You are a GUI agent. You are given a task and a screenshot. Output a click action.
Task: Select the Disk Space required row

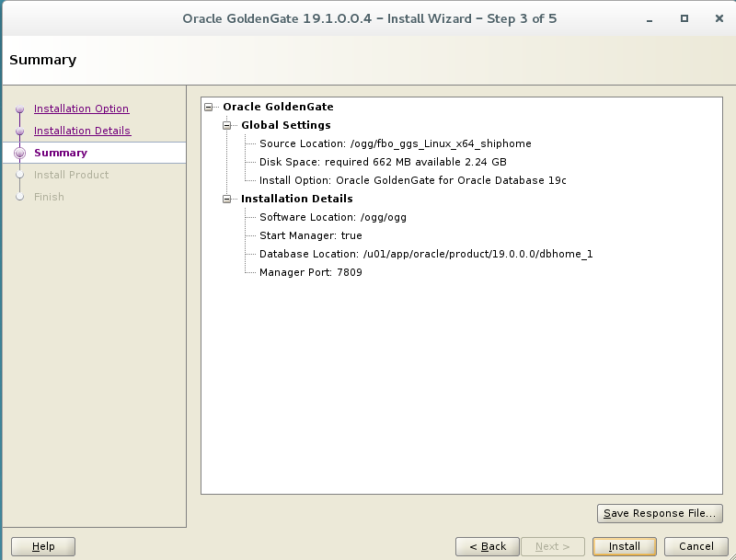click(x=383, y=162)
